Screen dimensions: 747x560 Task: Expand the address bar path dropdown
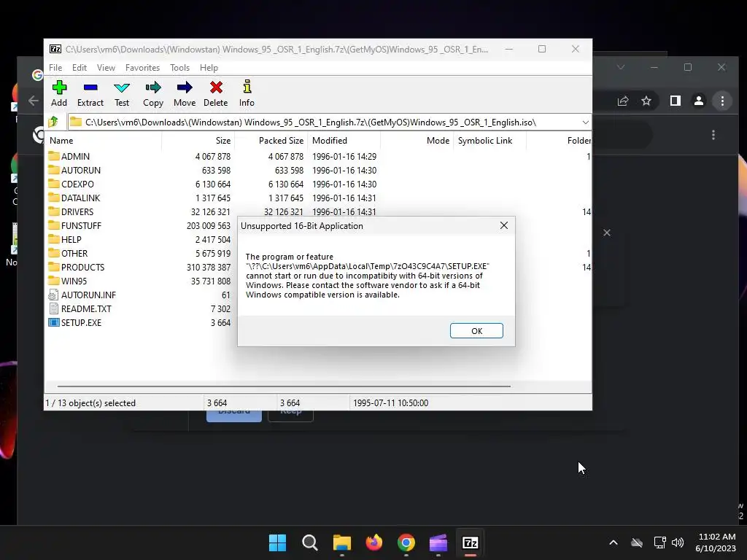pos(585,122)
